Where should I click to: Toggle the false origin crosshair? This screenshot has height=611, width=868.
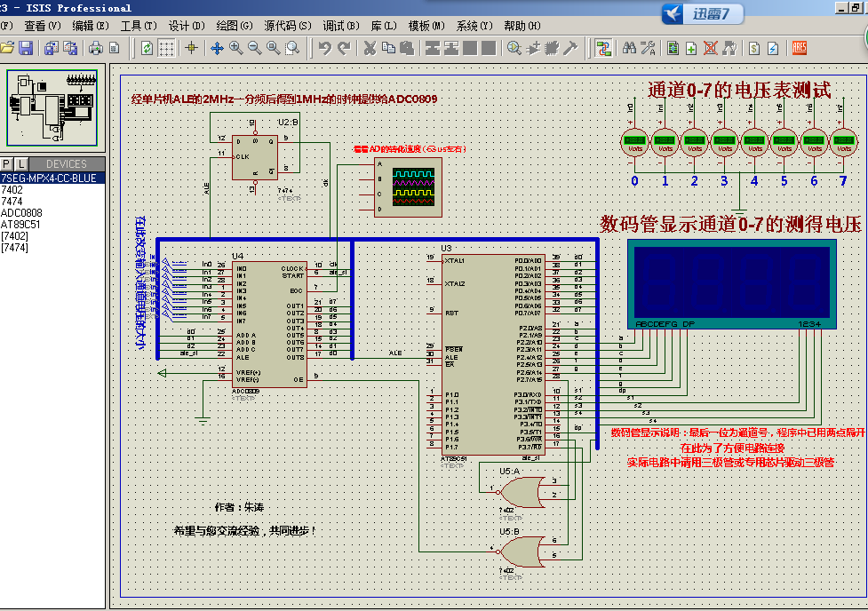point(192,48)
